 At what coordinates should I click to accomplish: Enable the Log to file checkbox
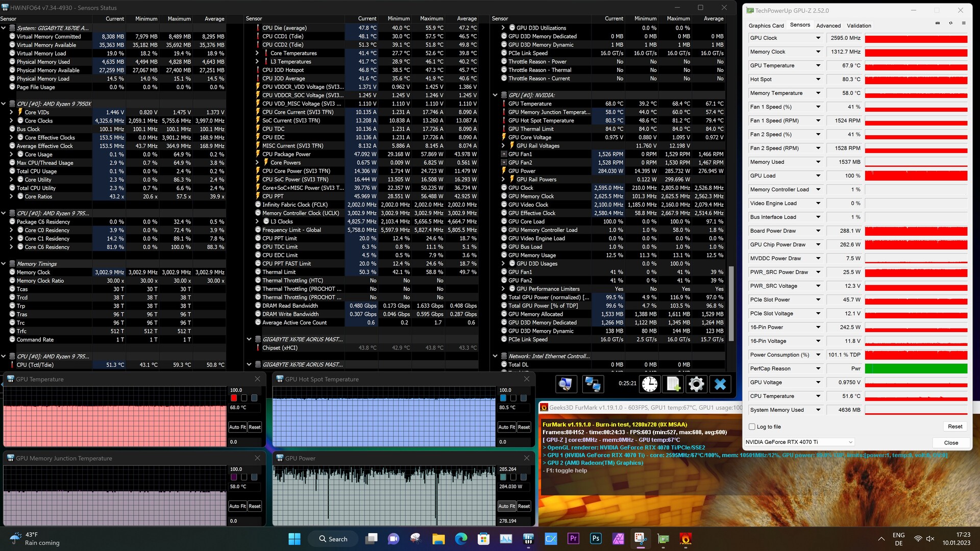[x=752, y=427]
